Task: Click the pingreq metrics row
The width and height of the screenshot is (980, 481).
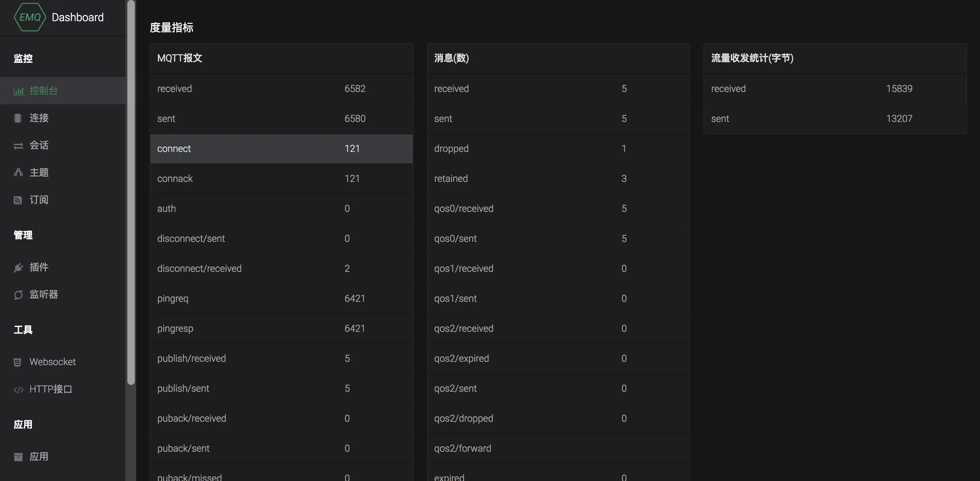Action: tap(281, 299)
